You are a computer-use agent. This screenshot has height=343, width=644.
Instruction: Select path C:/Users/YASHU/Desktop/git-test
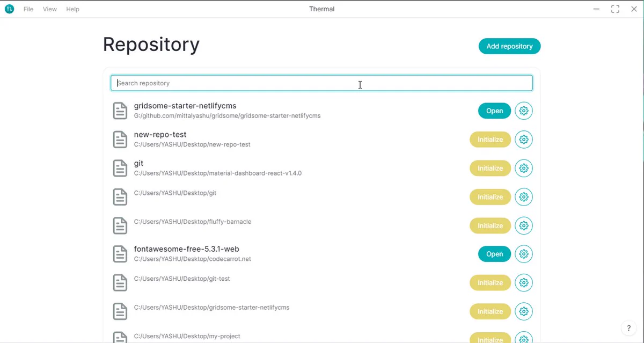(182, 279)
